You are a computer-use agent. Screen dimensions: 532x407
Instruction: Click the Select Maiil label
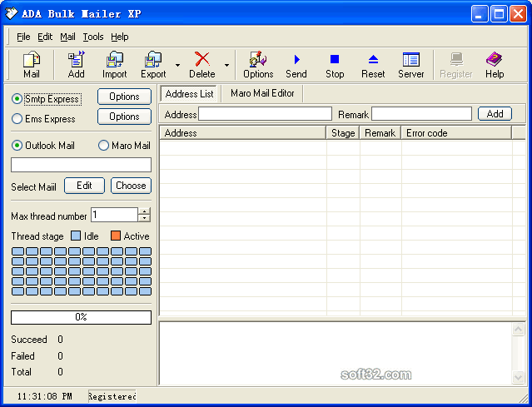click(33, 187)
